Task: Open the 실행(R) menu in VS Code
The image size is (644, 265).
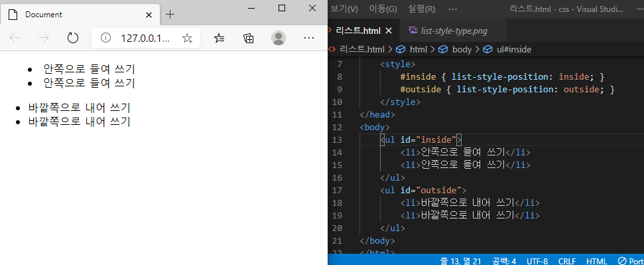Action: tap(422, 9)
